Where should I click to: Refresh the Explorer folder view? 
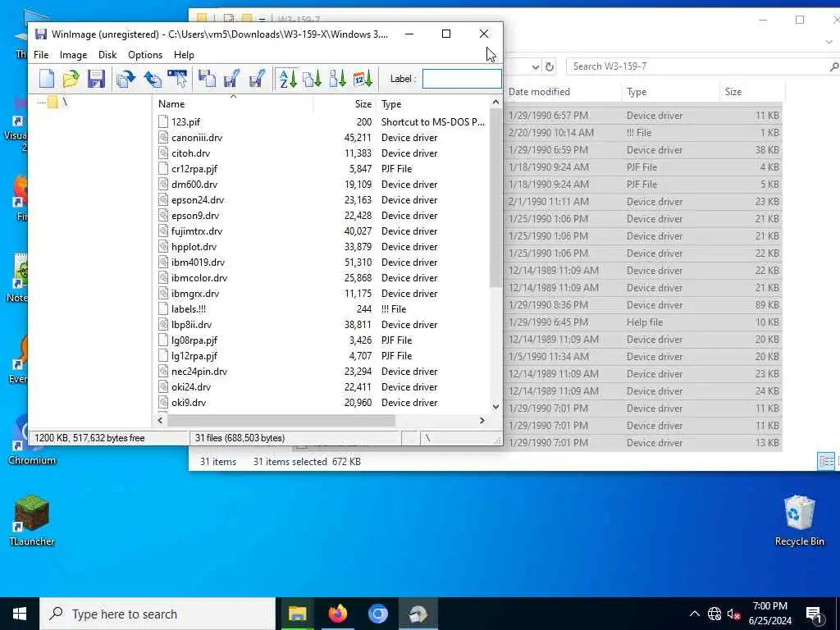pyautogui.click(x=549, y=67)
